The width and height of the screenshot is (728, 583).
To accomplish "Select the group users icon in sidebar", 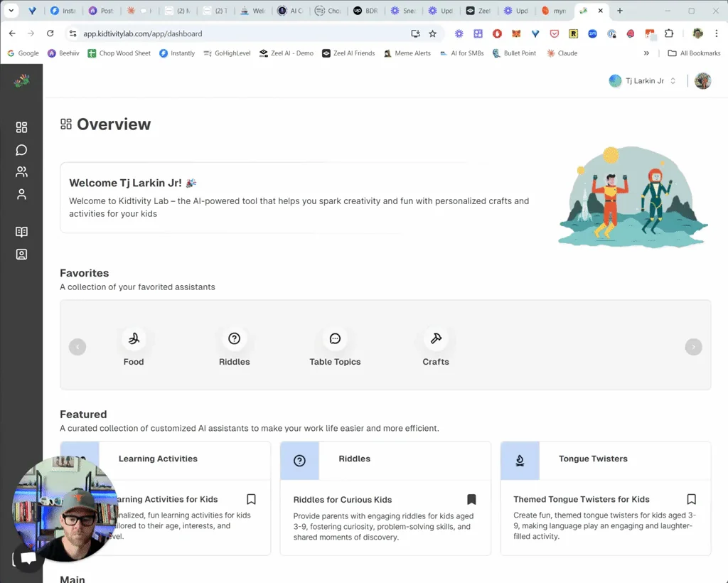I will pyautogui.click(x=21, y=172).
